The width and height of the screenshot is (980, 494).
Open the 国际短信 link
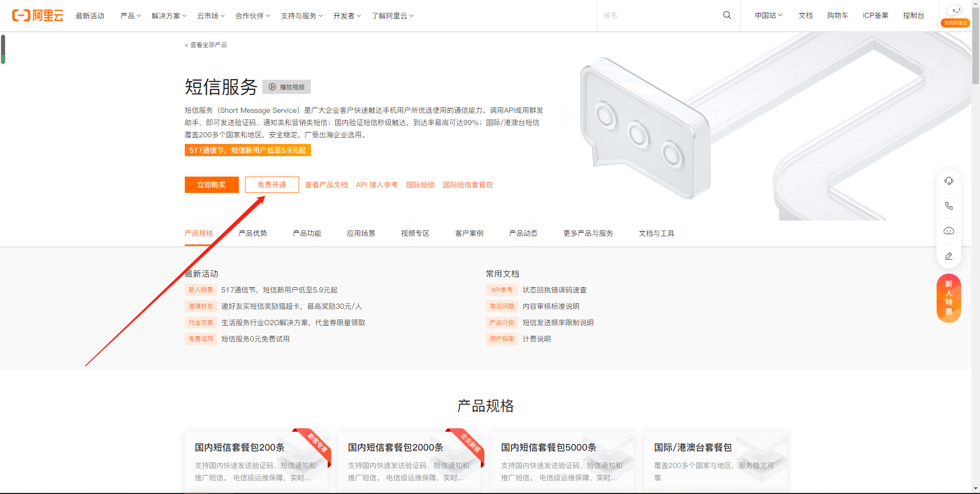[x=420, y=185]
